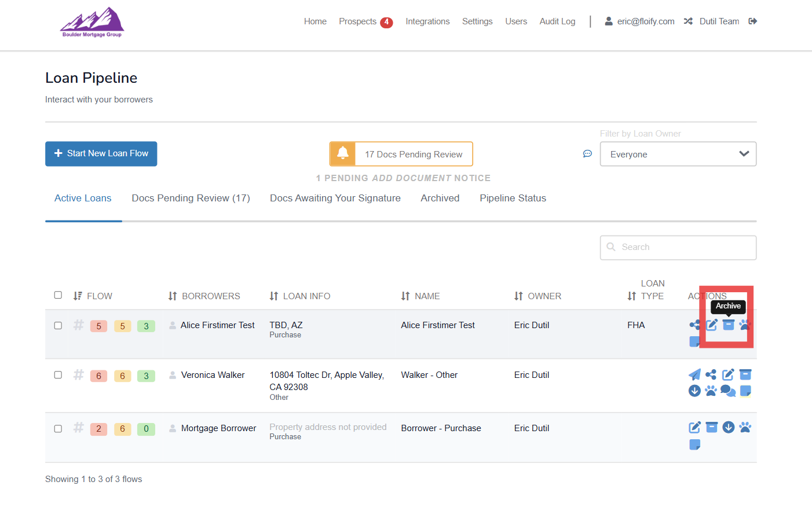Tick the checkbox for Alice Firstimer Test row
This screenshot has height=511, width=812.
coord(58,325)
